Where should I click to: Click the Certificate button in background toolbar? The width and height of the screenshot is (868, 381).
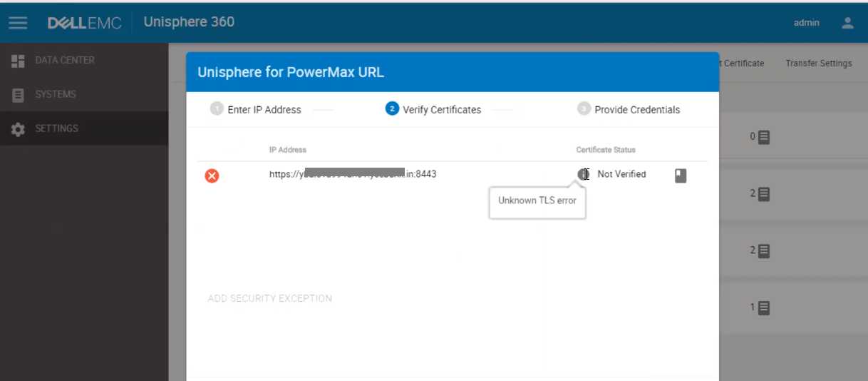(741, 63)
